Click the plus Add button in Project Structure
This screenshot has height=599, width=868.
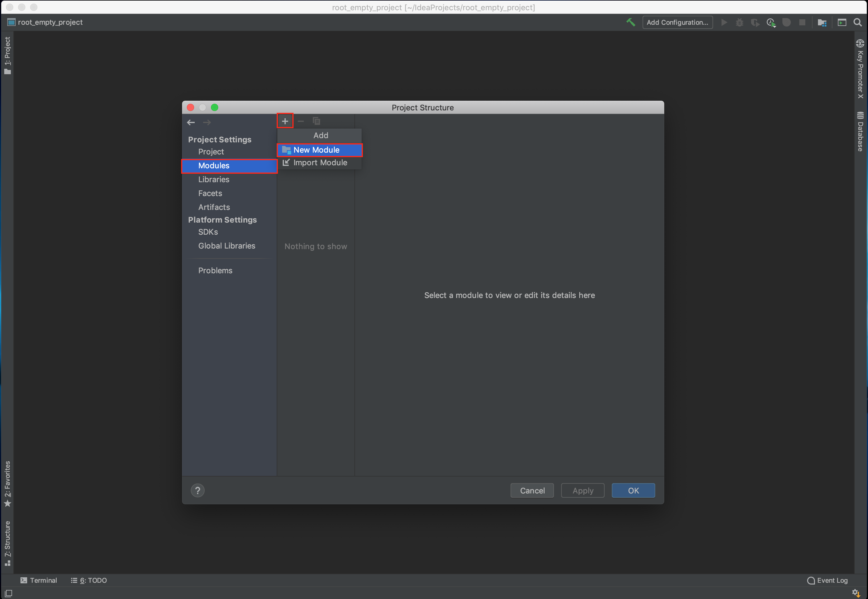point(285,121)
